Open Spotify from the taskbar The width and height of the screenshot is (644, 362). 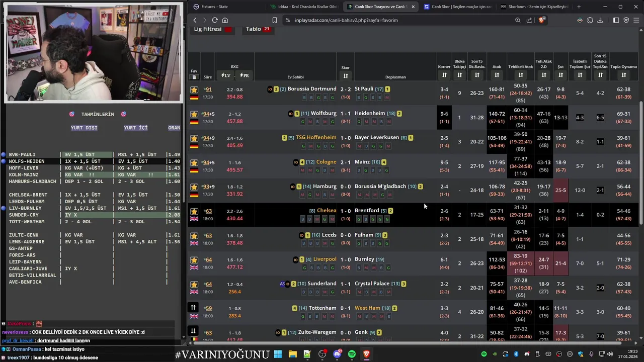(x=352, y=354)
